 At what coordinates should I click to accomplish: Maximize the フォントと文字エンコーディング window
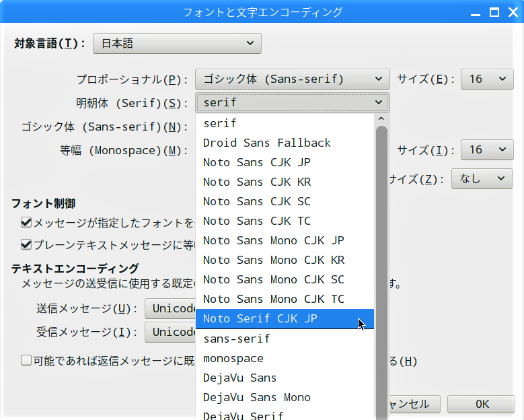pyautogui.click(x=494, y=12)
